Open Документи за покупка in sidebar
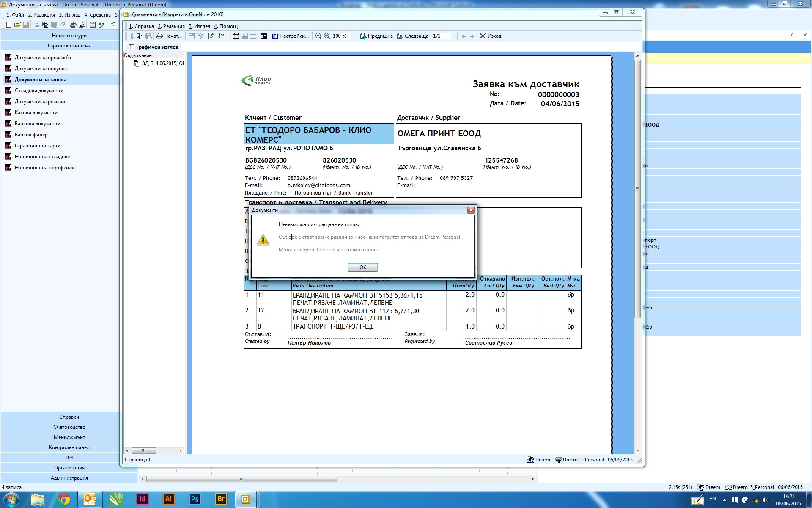This screenshot has height=508, width=812. (x=41, y=69)
